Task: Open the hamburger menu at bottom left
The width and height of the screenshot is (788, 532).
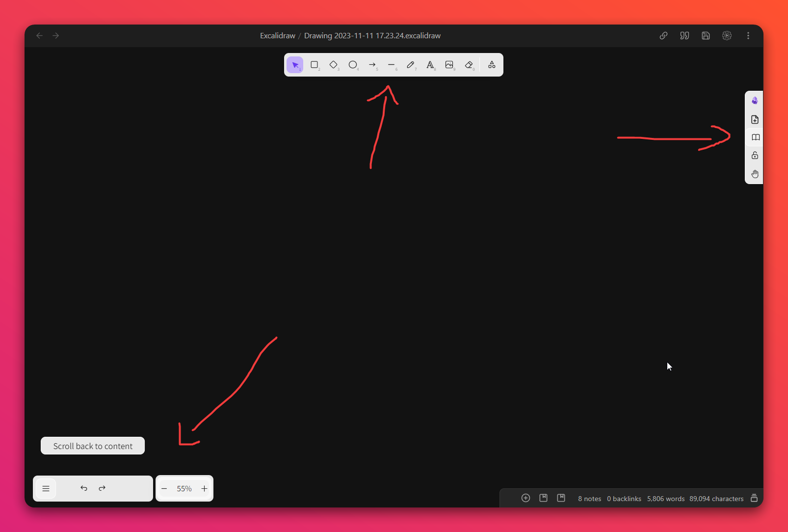Action: pos(46,488)
